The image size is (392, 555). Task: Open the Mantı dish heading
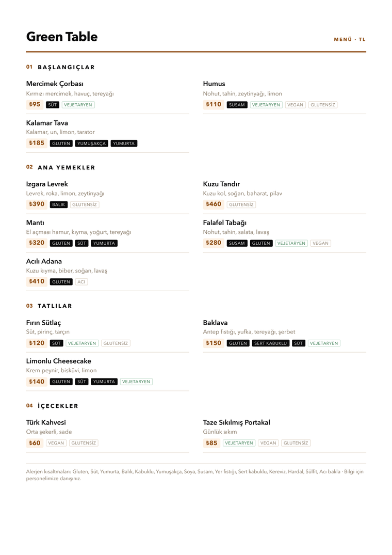[36, 223]
